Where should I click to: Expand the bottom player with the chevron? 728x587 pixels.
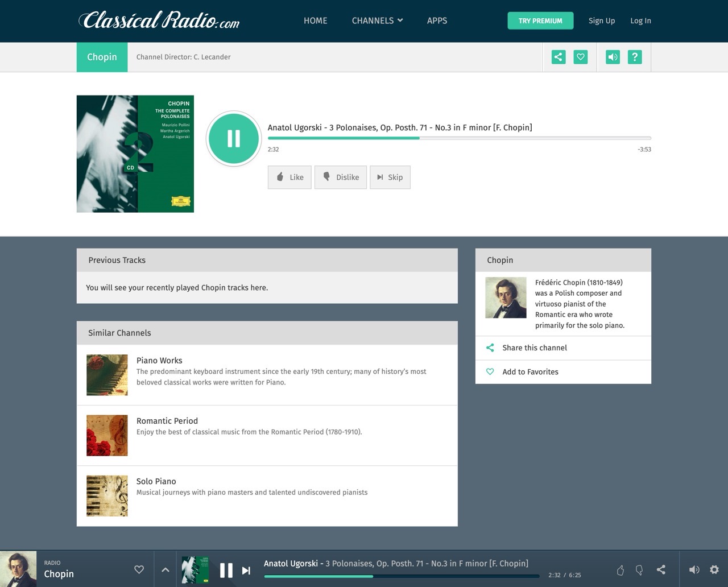point(166,569)
